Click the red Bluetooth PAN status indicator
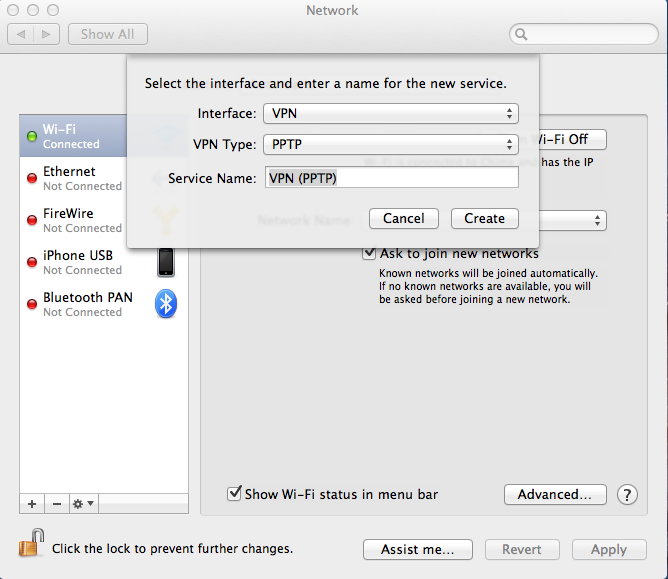Viewport: 668px width, 579px height. (x=32, y=304)
